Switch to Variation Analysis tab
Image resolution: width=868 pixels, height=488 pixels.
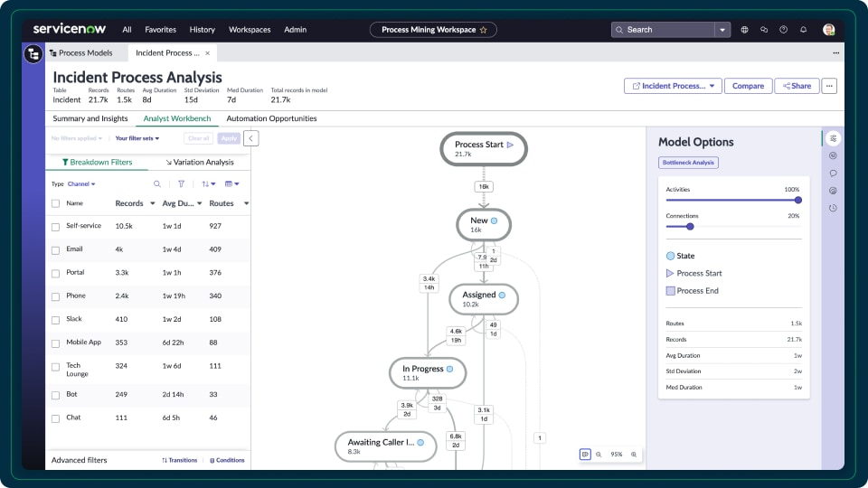point(199,163)
